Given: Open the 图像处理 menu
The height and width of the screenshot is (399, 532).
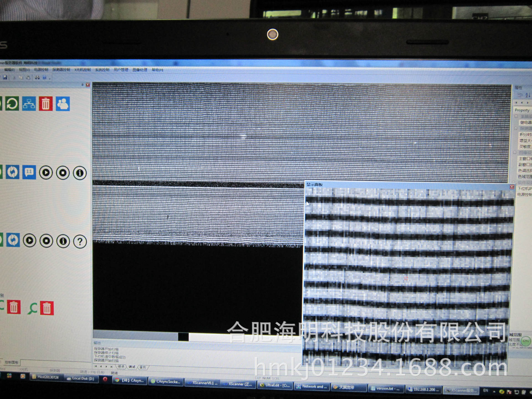Looking at the screenshot, I should click(140, 70).
